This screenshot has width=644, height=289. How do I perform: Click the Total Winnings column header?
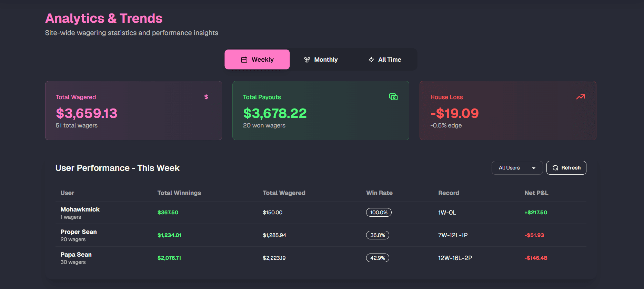[x=179, y=193]
